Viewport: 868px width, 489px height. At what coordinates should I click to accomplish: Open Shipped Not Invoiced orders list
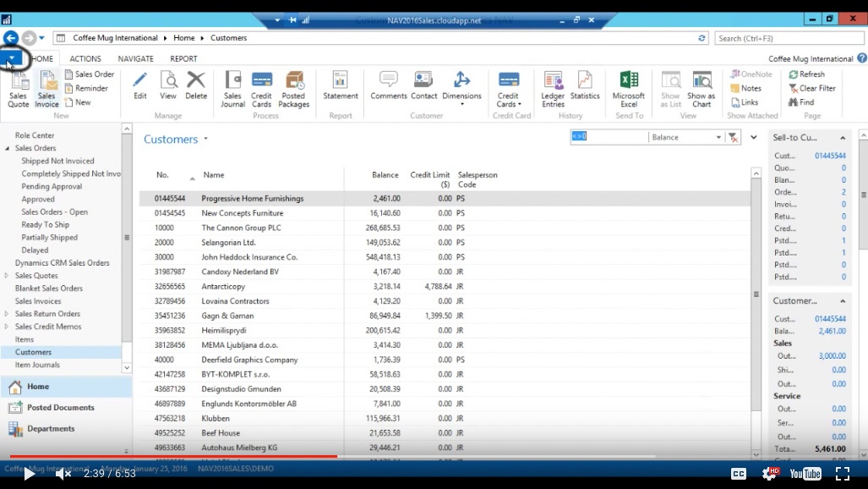pyautogui.click(x=57, y=161)
